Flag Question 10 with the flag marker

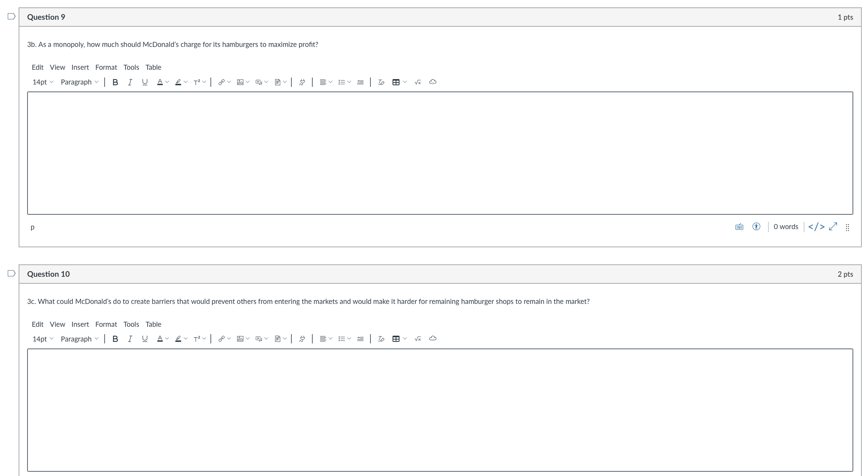12,273
